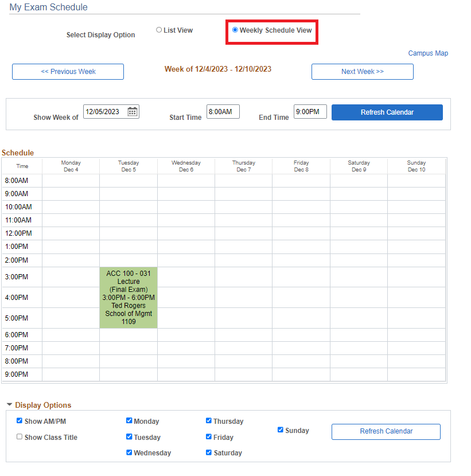Open the Campus Map link
This screenshot has width=471, height=476.
[x=428, y=53]
